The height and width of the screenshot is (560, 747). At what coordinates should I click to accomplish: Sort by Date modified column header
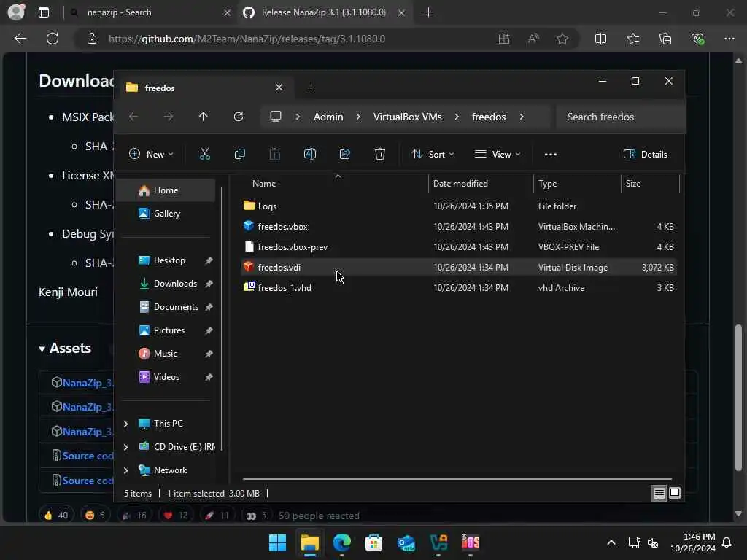coord(460,184)
